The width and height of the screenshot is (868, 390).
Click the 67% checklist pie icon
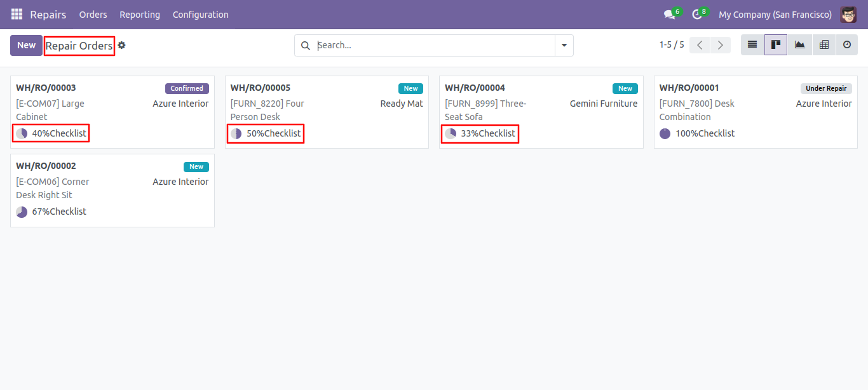click(22, 212)
